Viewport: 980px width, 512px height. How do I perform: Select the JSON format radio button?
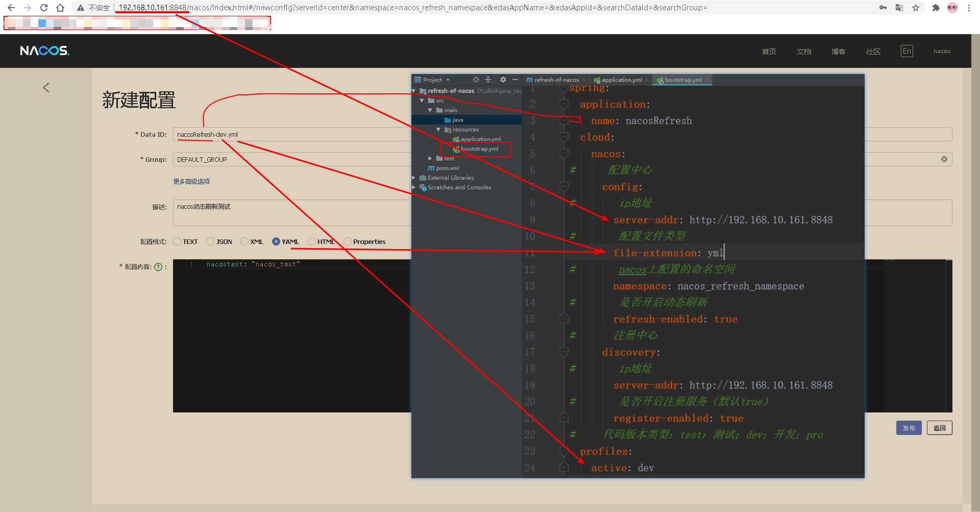210,241
